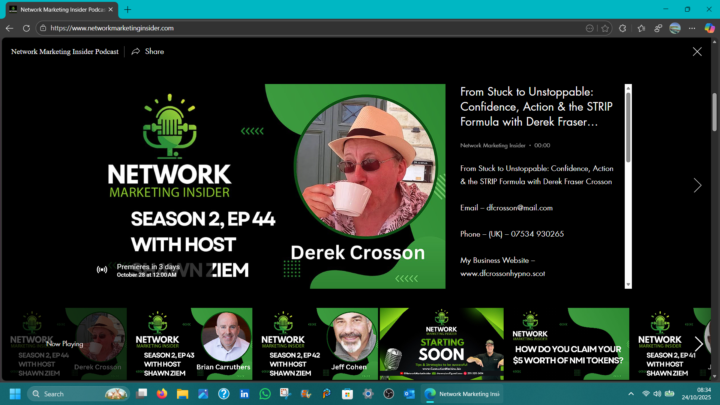
Task: Click email address dfcrosson@mail.com
Action: pyautogui.click(x=519, y=208)
